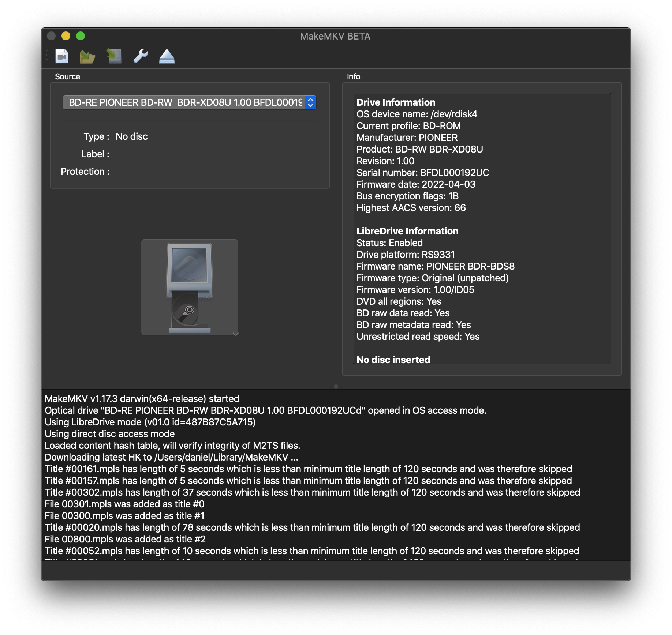Viewport: 672px width, 635px height.
Task: Click log line 'Loaded content hash table'
Action: coord(172,446)
